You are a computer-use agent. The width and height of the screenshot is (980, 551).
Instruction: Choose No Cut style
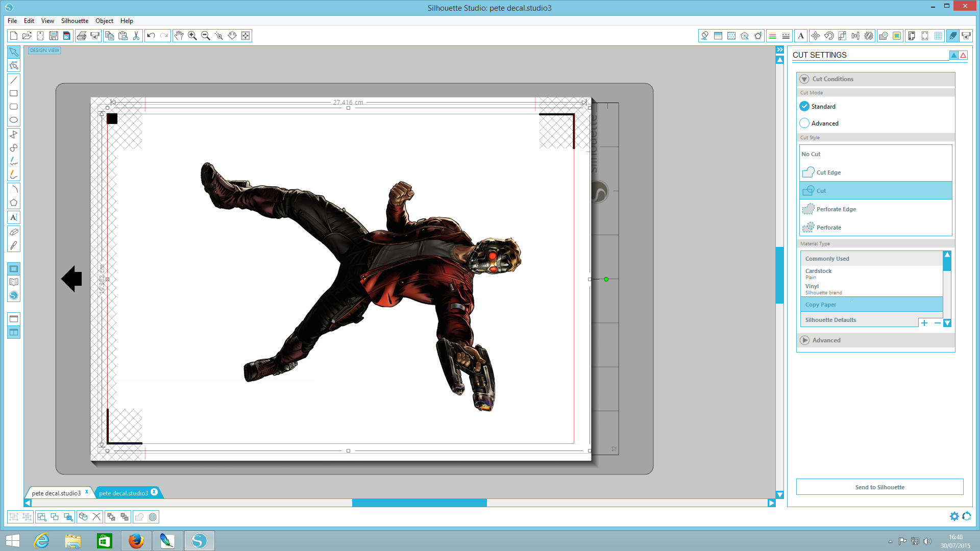click(876, 154)
